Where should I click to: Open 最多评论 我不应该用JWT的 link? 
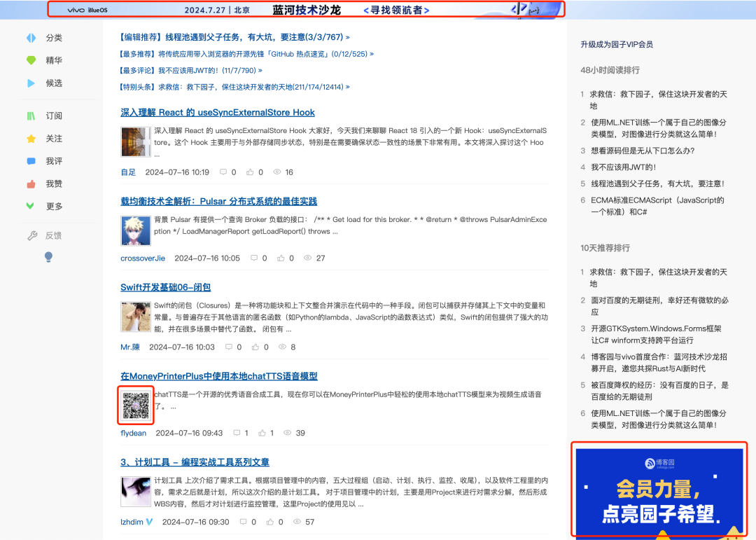191,71
